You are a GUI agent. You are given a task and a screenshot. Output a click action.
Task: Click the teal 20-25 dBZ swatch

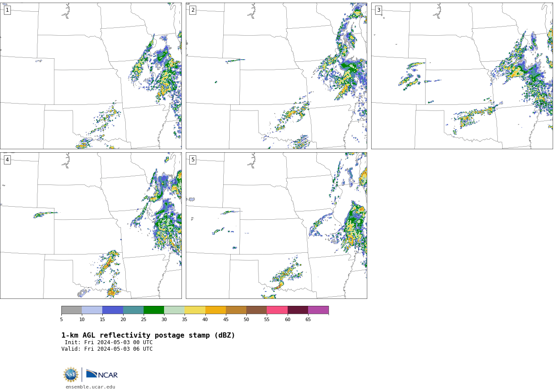[x=133, y=310]
